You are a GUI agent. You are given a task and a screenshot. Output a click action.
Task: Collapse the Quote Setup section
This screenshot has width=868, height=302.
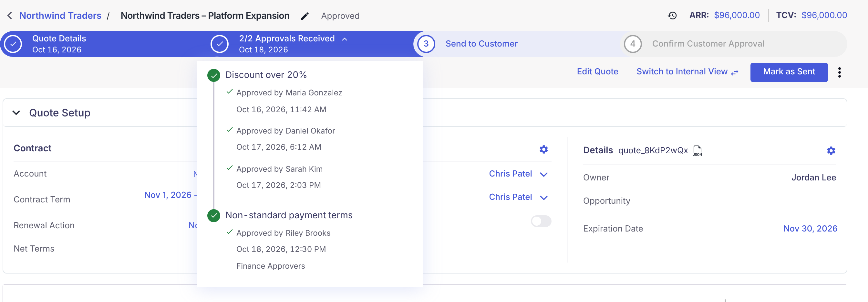[16, 113]
